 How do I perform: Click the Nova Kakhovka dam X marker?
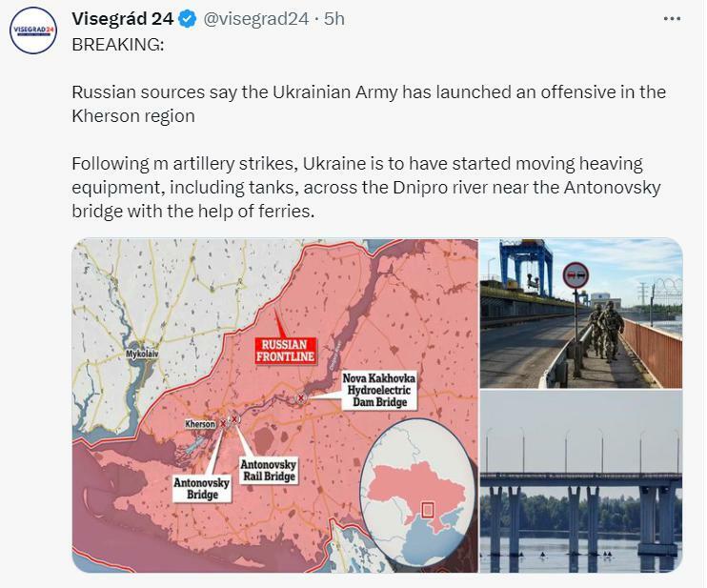pyautogui.click(x=301, y=398)
